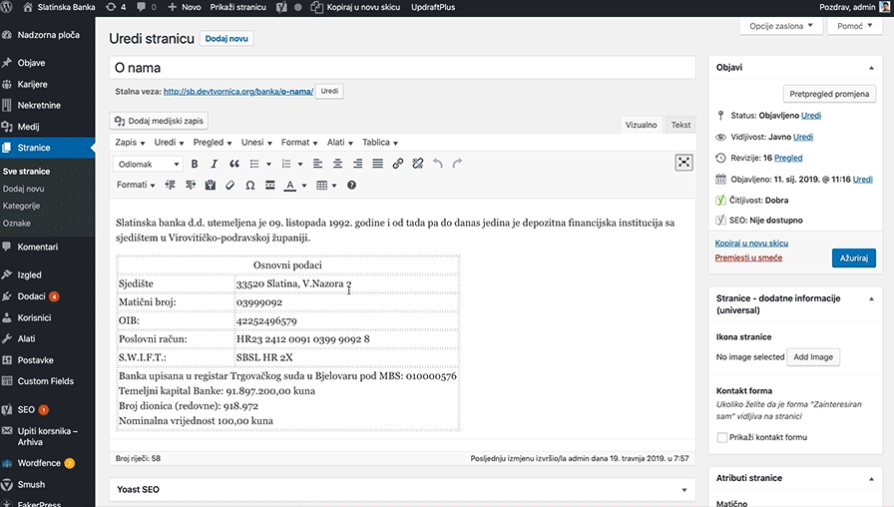Open keyboard shortcuts help question icon
The height and width of the screenshot is (507, 894).
351,185
